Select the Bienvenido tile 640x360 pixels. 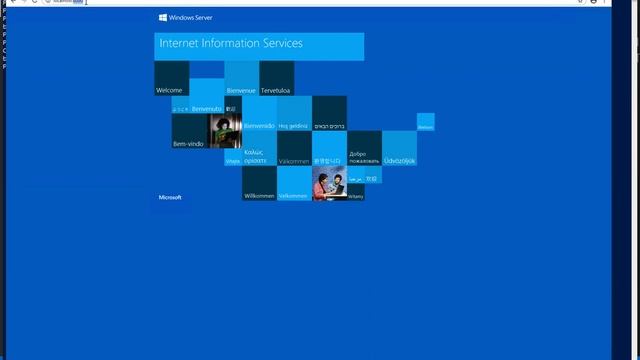coord(259,113)
